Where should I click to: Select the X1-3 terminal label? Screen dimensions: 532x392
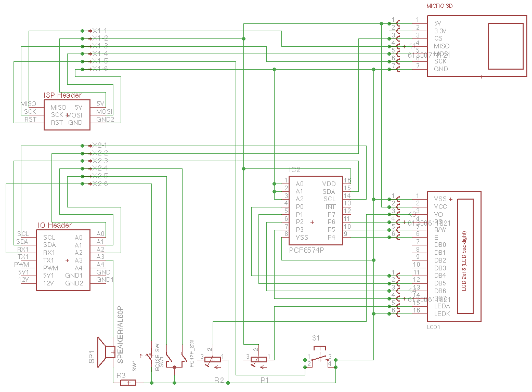[100, 46]
